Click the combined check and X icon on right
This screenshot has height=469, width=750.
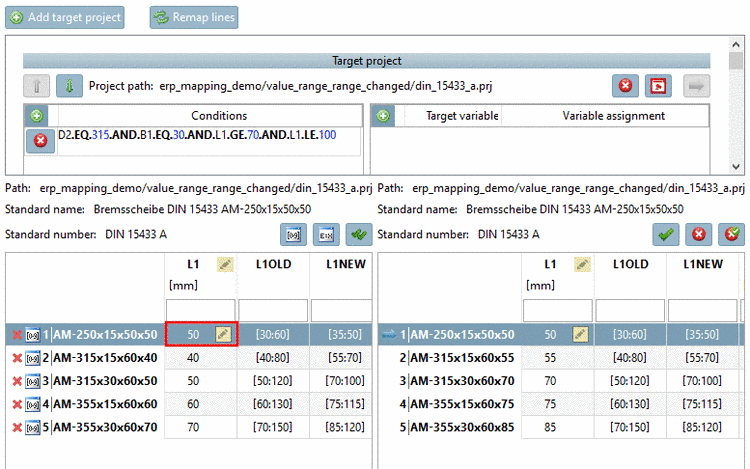(x=731, y=235)
